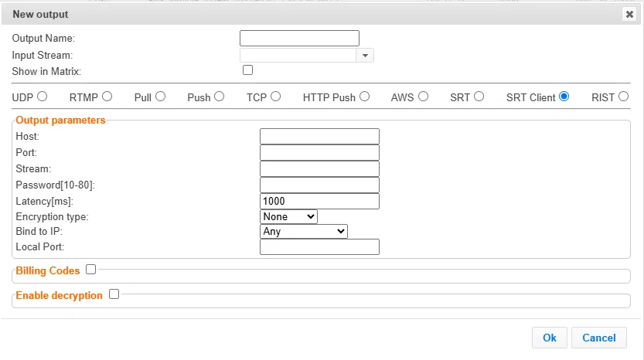
Task: Click the Cancel button
Action: coord(598,338)
